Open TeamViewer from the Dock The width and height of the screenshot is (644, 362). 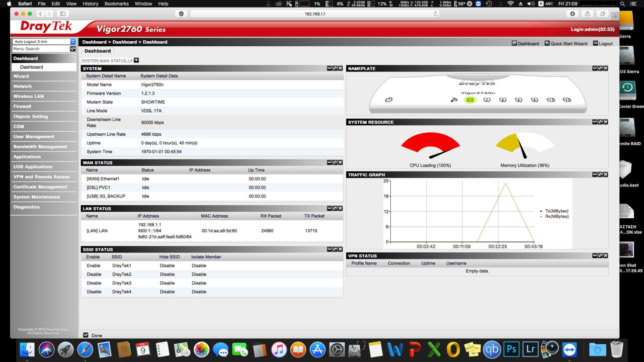click(x=570, y=349)
